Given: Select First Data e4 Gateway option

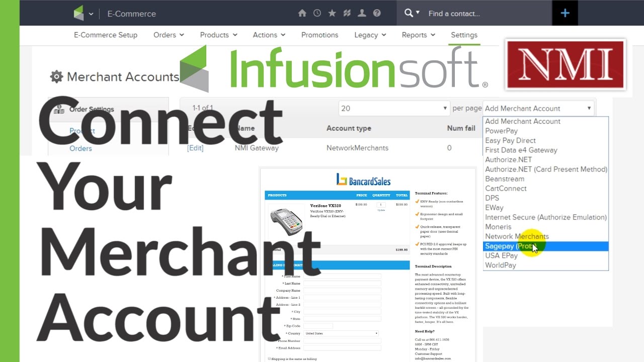Looking at the screenshot, I should pos(545,150).
